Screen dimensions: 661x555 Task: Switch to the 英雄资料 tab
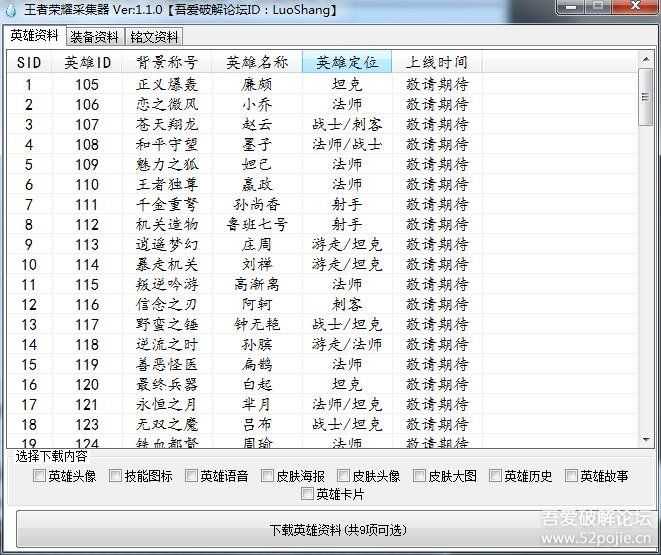click(x=34, y=36)
